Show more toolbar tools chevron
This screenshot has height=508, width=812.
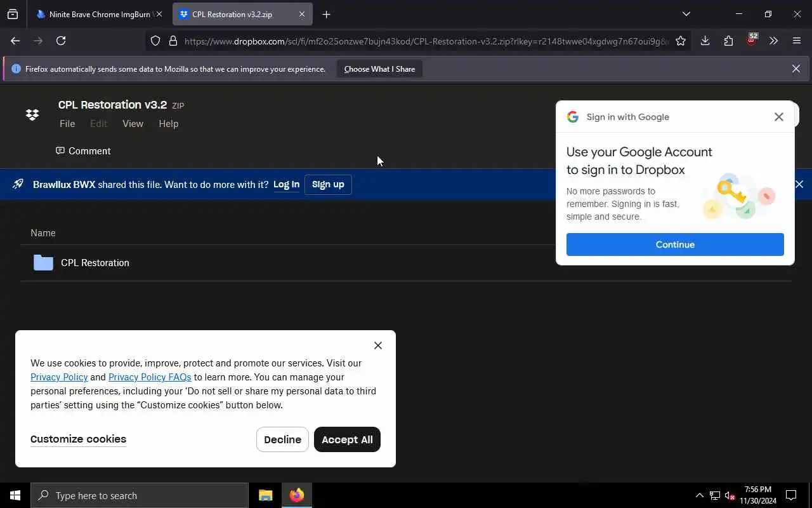(x=773, y=41)
